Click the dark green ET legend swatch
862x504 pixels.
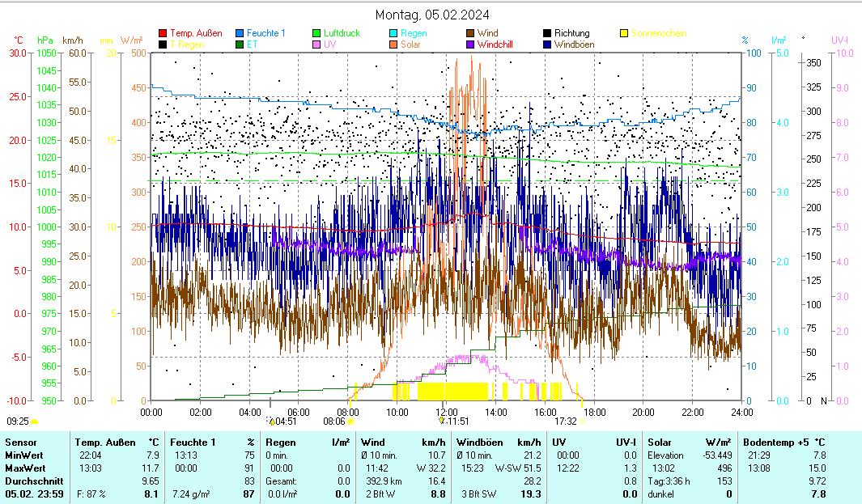point(240,44)
